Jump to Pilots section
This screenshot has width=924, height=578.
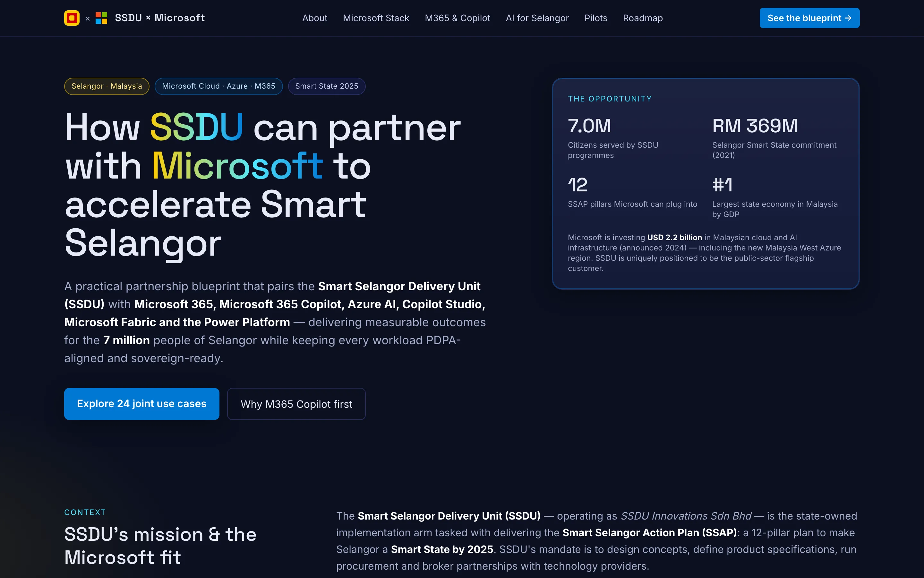[596, 18]
